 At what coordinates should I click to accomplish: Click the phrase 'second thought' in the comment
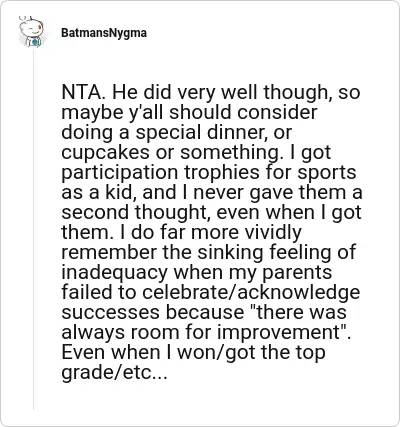(x=136, y=212)
